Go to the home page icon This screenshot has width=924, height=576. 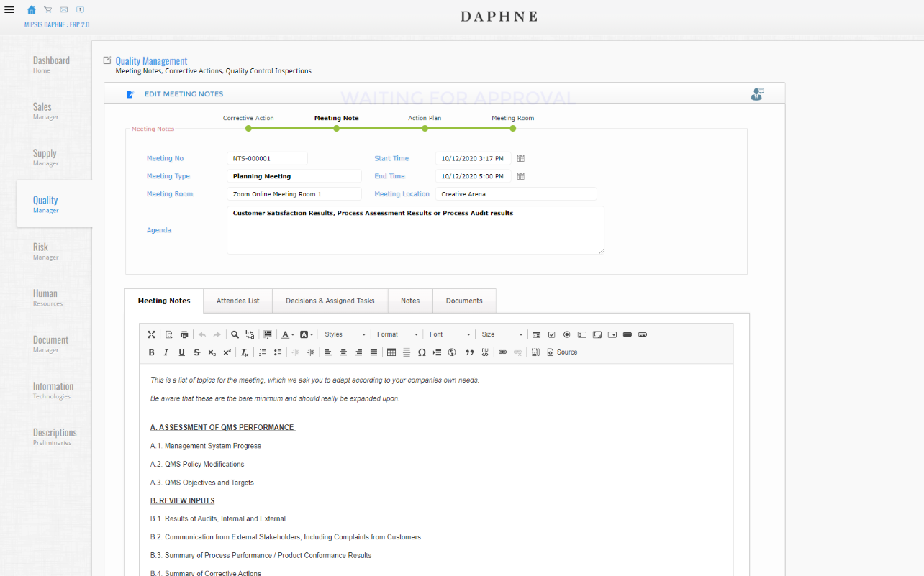[31, 9]
